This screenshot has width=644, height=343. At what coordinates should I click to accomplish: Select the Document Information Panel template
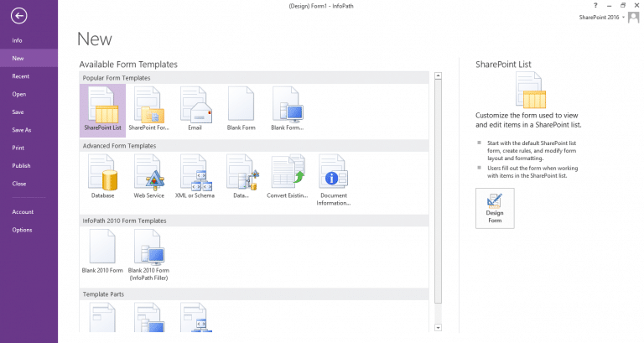coord(334,180)
